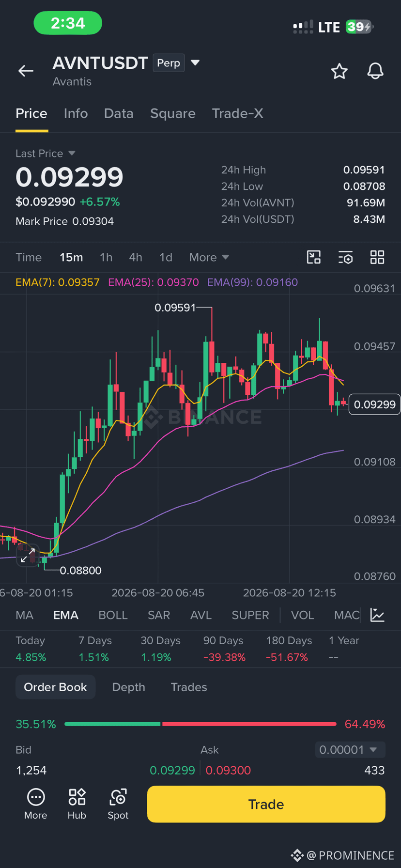This screenshot has height=868, width=401.
Task: Tap the green bid ratio bar
Action: pyautogui.click(x=112, y=724)
